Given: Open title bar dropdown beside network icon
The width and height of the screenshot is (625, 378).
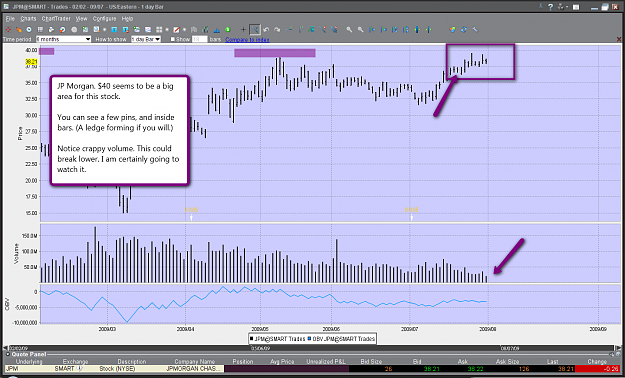Looking at the screenshot, I should 566,7.
